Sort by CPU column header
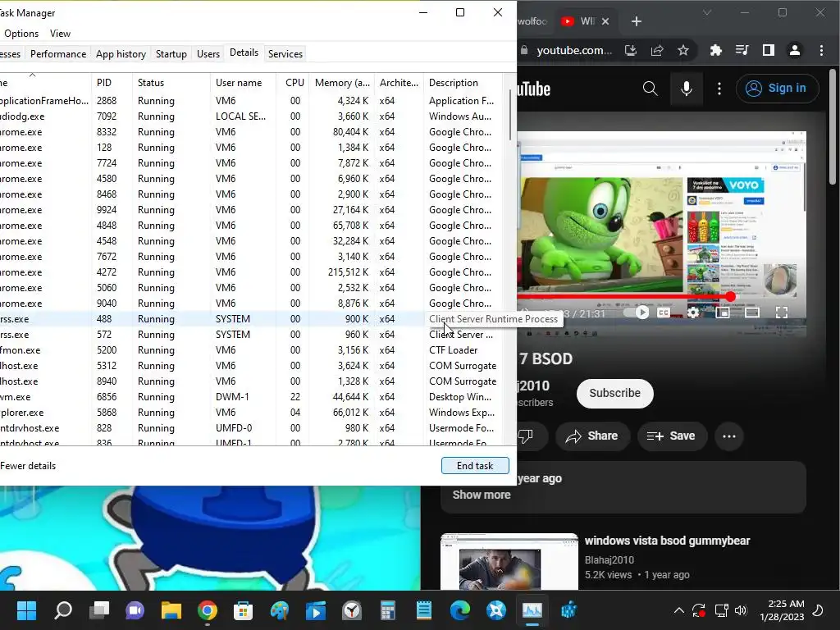This screenshot has height=630, width=840. 294,83
